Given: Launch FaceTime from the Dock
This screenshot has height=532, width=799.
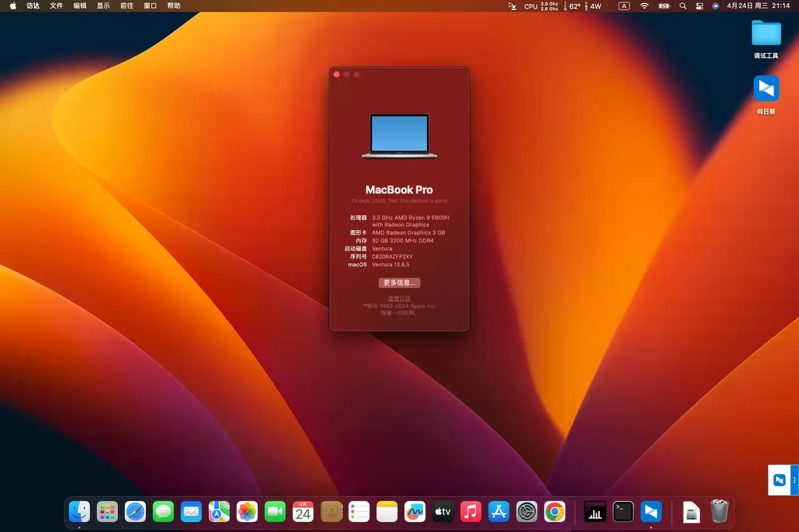Looking at the screenshot, I should [275, 511].
